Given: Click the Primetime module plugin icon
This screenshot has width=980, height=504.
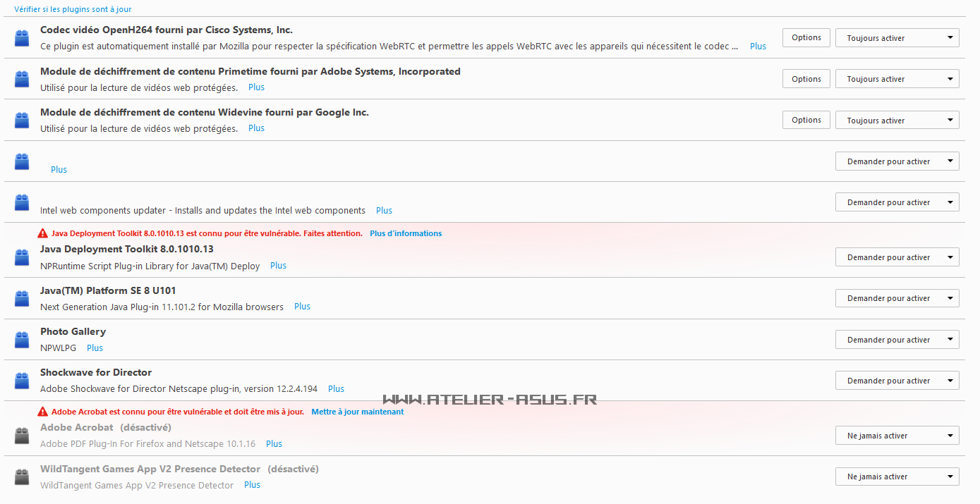Looking at the screenshot, I should (x=22, y=79).
